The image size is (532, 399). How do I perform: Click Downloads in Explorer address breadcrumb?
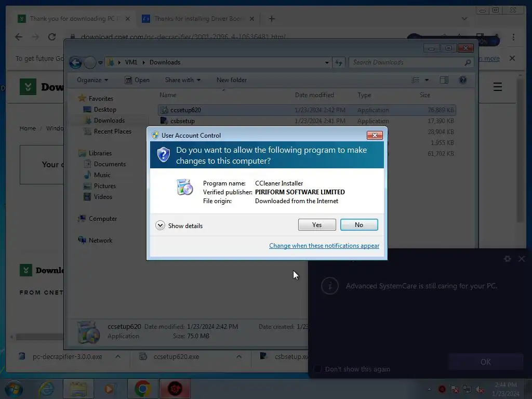click(165, 62)
